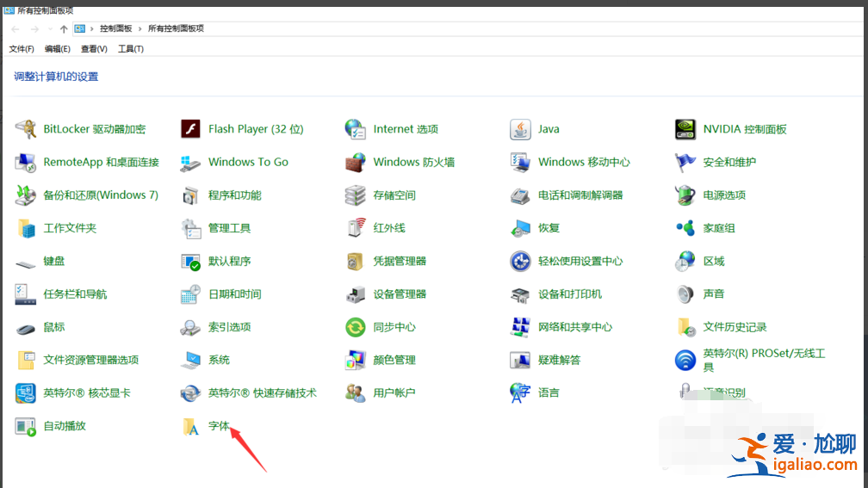This screenshot has width=868, height=488.
Task: Open the 英特尔® 核芯显卡 link
Action: click(87, 392)
